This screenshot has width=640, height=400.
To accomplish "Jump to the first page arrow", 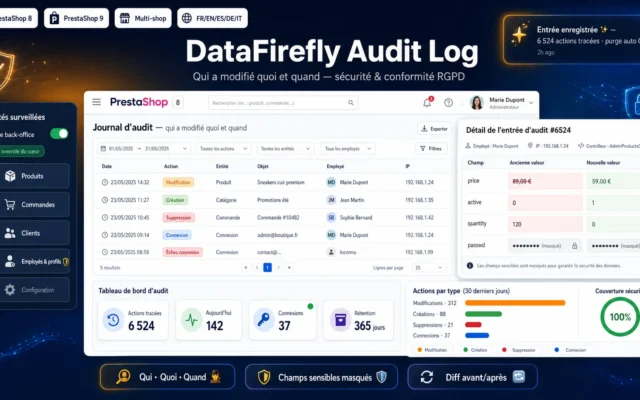I will coord(246,268).
